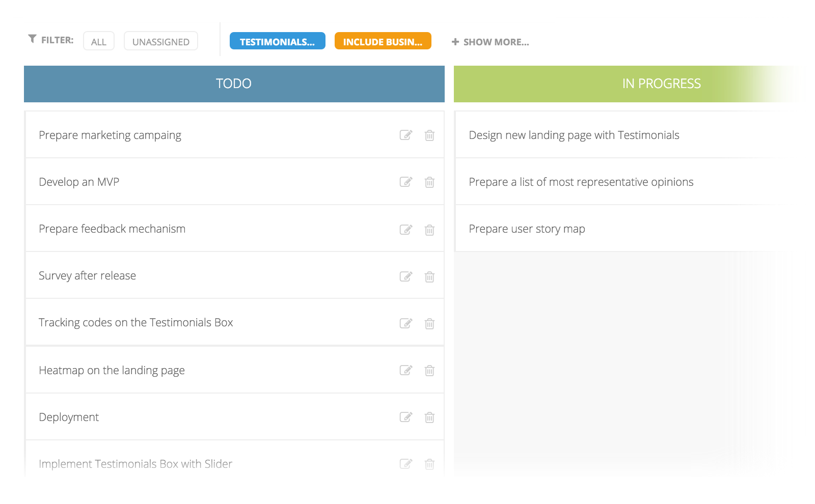This screenshot has height=504, width=815.
Task: Trash the 'Develop an MVP' task
Action: pos(429,182)
